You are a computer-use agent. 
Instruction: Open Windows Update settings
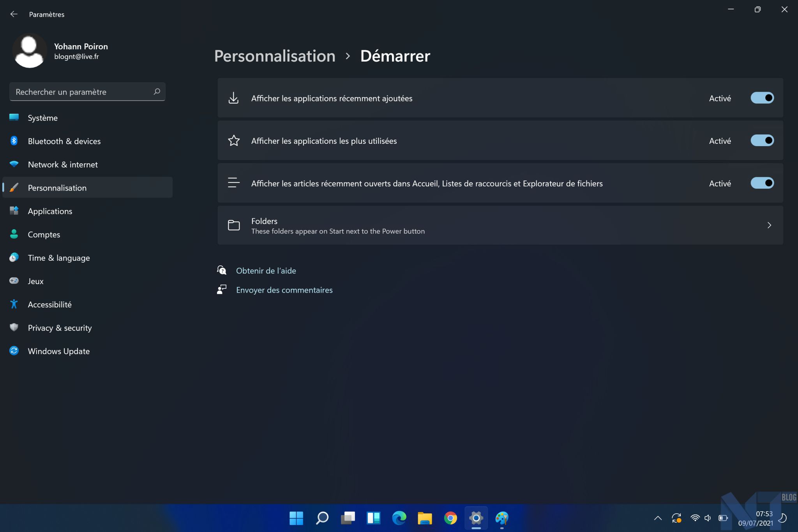tap(58, 351)
